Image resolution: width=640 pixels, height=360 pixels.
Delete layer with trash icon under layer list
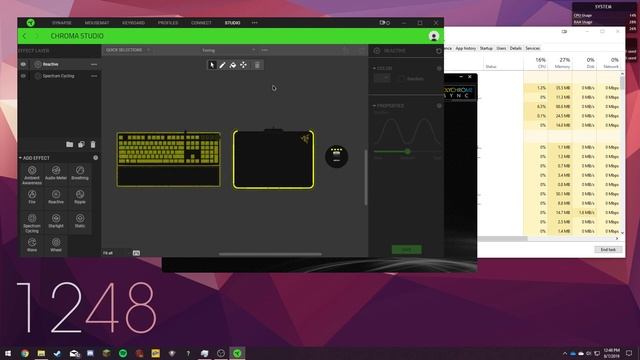pos(93,144)
